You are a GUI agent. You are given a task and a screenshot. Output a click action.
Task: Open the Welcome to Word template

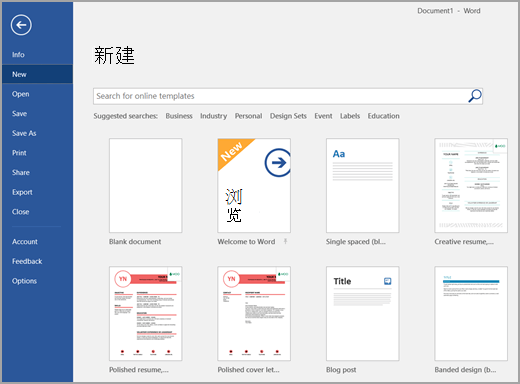point(254,186)
